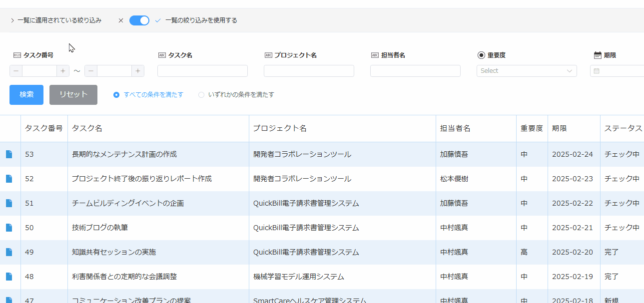Increase the first タスク番号 value with plus
644x303 pixels.
coord(63,71)
